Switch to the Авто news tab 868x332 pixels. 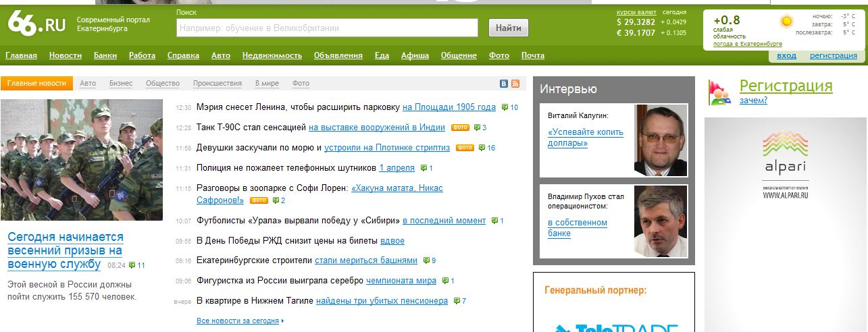pos(88,84)
